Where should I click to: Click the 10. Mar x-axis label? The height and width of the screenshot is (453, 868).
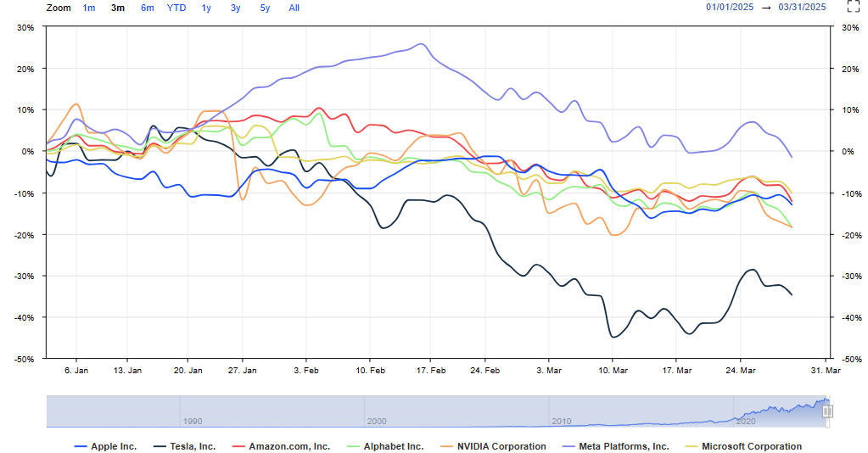click(x=613, y=370)
